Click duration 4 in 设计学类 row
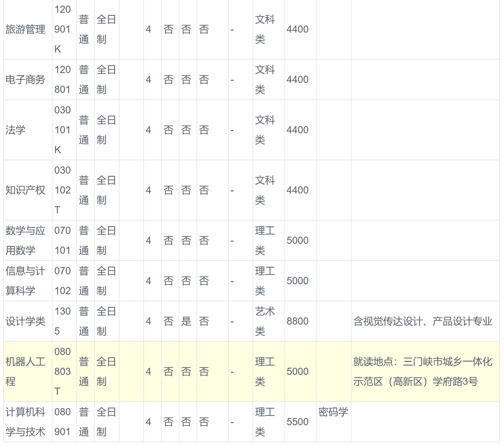504x446 pixels. (148, 321)
